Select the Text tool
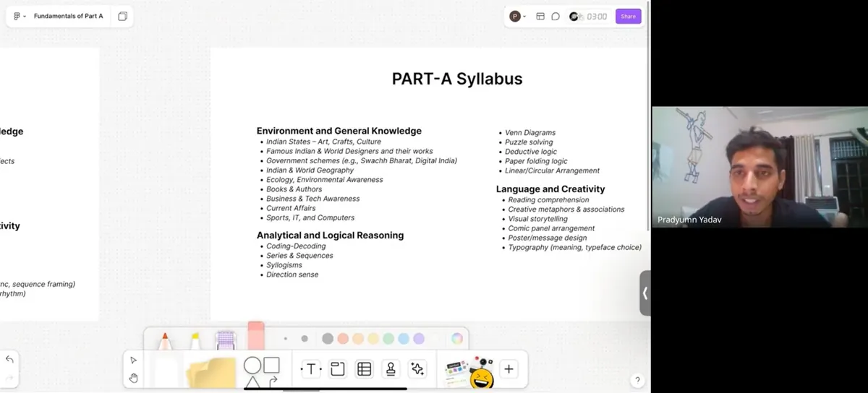868x393 pixels. 311,369
